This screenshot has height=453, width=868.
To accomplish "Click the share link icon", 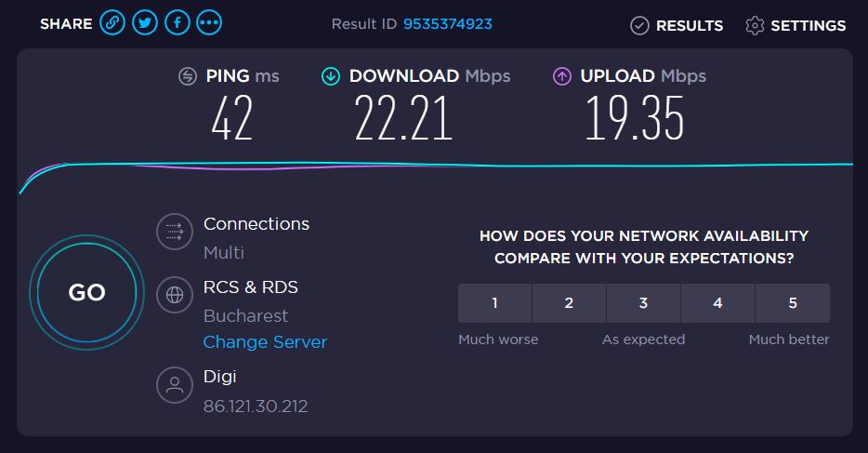I will (x=112, y=24).
